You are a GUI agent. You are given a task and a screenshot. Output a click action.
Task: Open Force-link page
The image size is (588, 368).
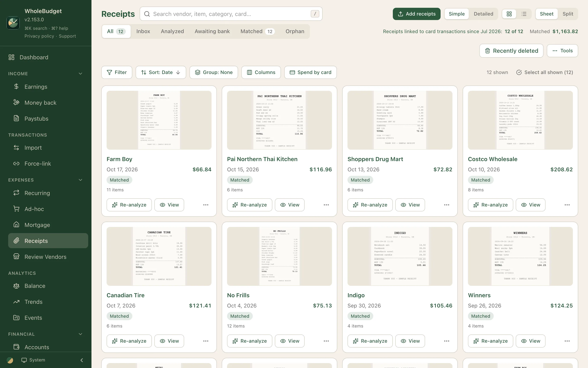[48, 164]
